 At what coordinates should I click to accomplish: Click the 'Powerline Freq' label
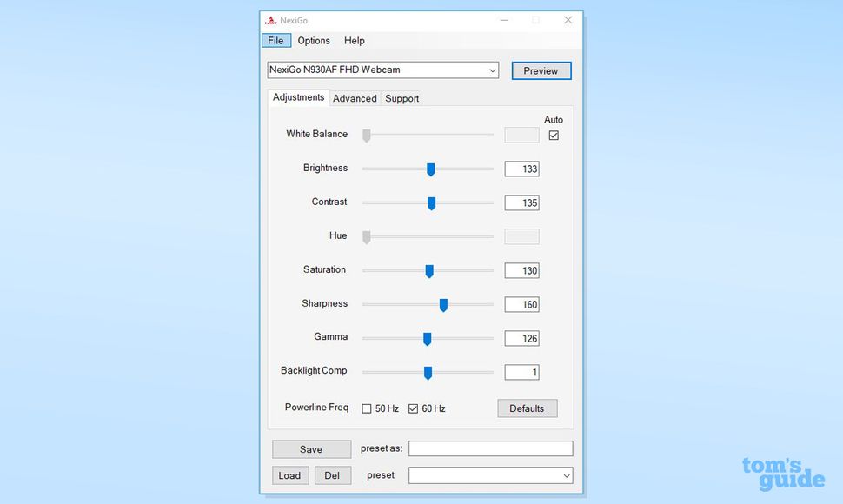point(316,408)
